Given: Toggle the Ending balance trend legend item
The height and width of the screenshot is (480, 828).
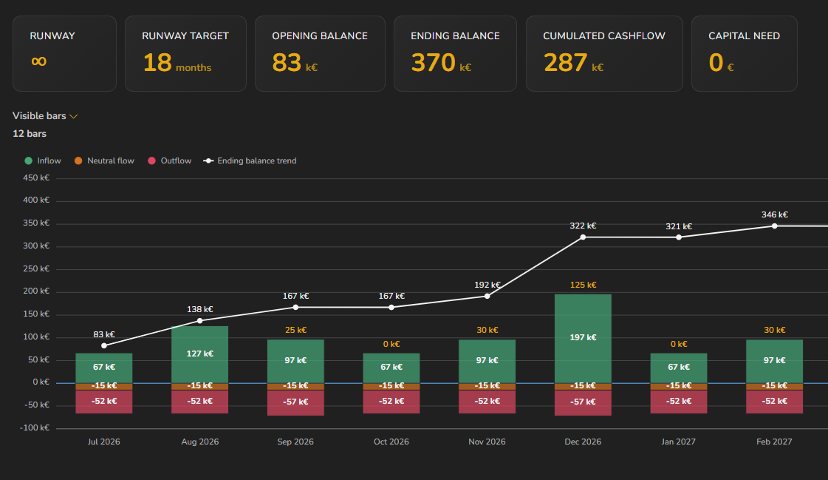Looking at the screenshot, I should coord(250,161).
